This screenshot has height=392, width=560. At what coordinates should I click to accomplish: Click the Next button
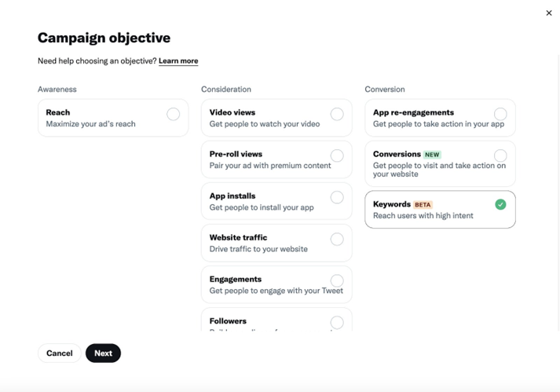coord(103,354)
